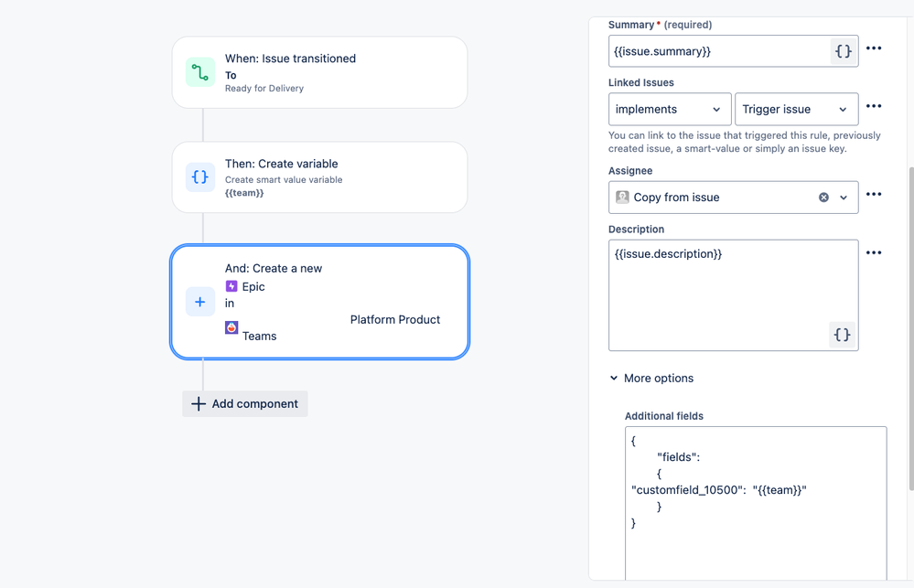Click the Create smart value variable text
The image size is (914, 588).
click(x=284, y=180)
